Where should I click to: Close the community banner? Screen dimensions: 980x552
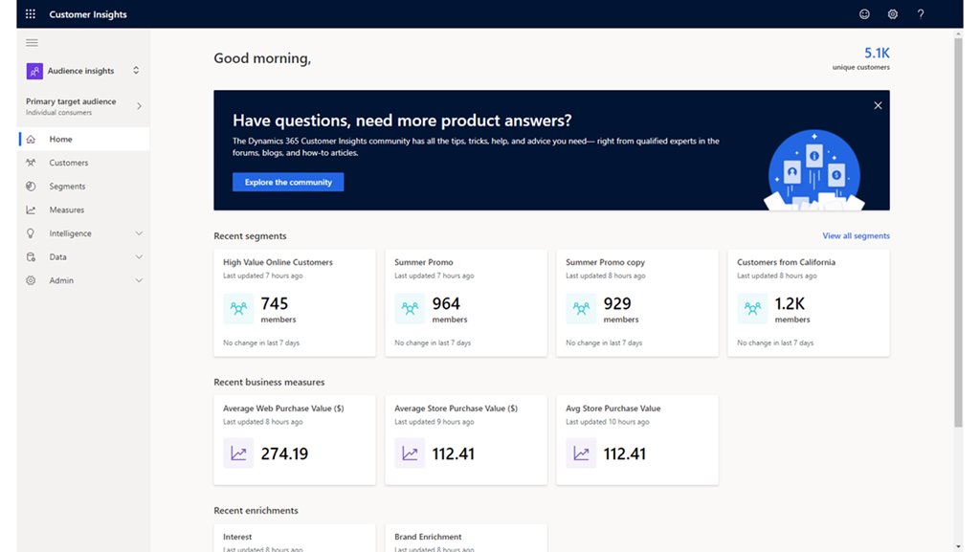point(878,105)
